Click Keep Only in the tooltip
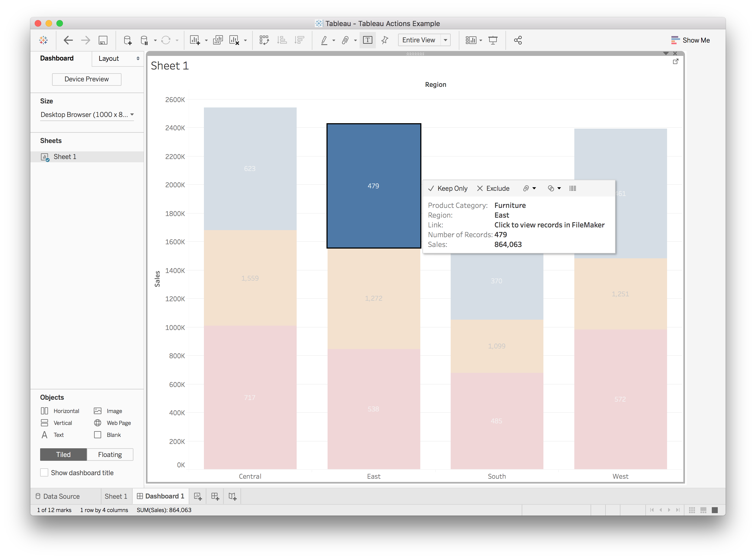 (448, 189)
